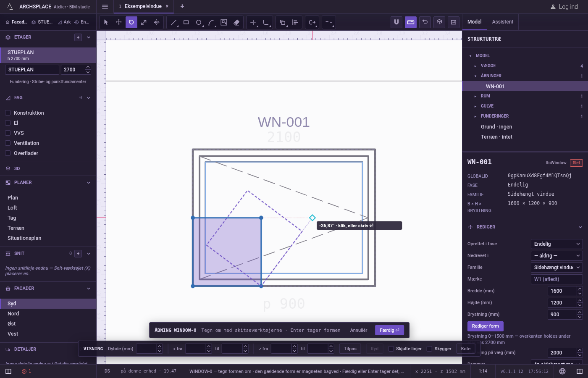Select the Eksempelvindue document tab
The image size is (588, 378).
point(143,6)
